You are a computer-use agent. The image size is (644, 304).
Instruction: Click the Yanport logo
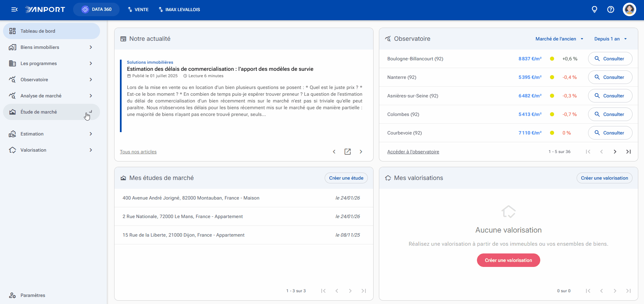45,9
